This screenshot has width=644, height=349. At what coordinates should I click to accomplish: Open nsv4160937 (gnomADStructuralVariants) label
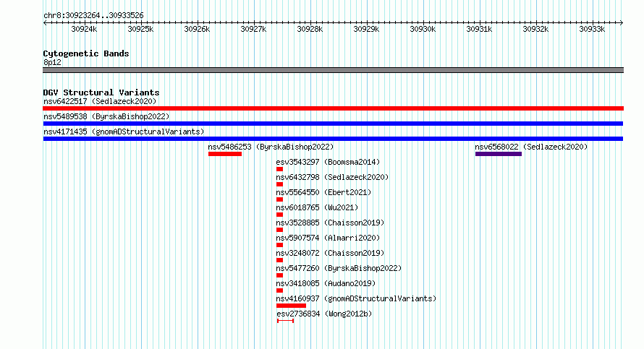[356, 298]
